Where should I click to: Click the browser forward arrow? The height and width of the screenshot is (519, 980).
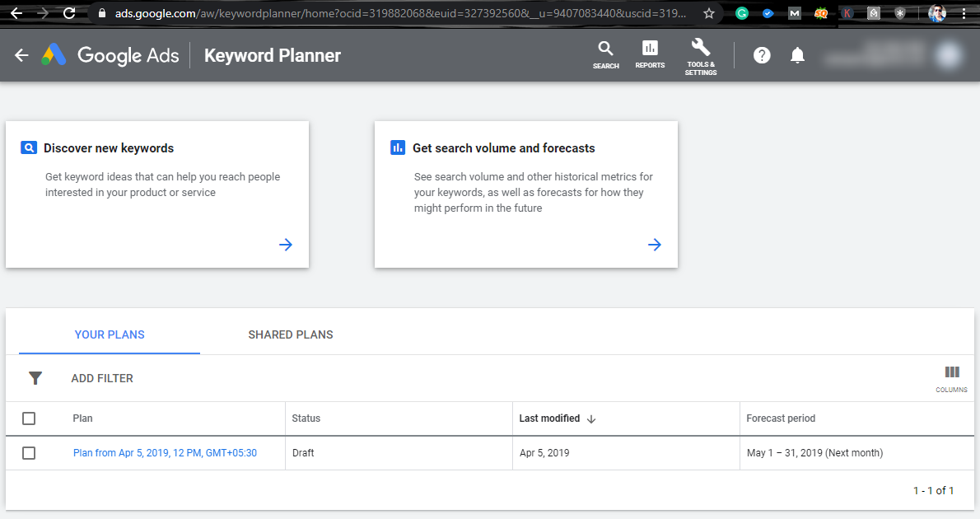[x=43, y=13]
